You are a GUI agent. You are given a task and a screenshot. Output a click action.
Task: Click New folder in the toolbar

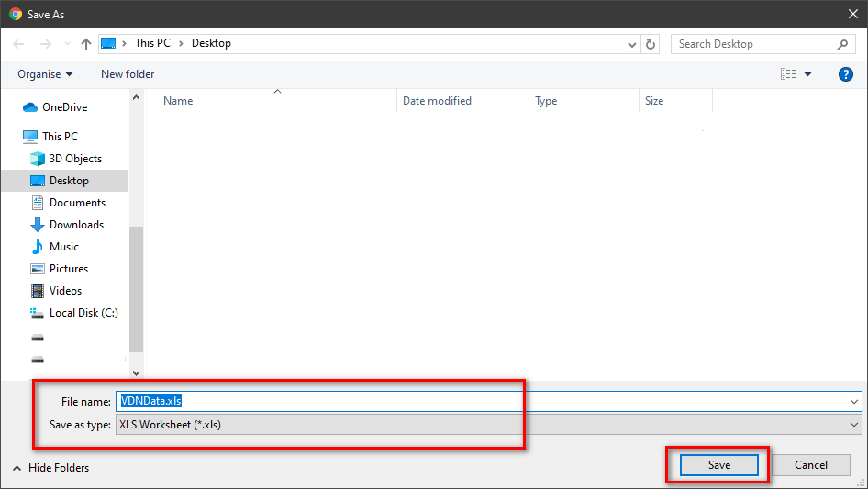[x=128, y=74]
